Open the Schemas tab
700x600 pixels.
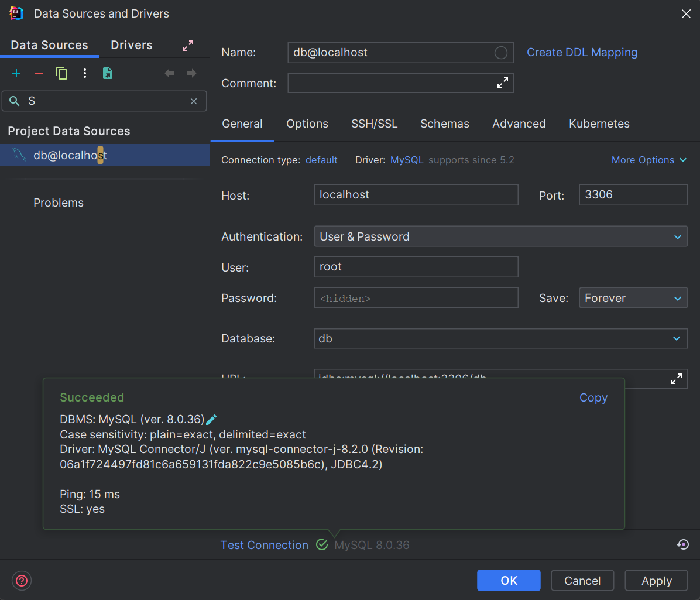(x=445, y=124)
